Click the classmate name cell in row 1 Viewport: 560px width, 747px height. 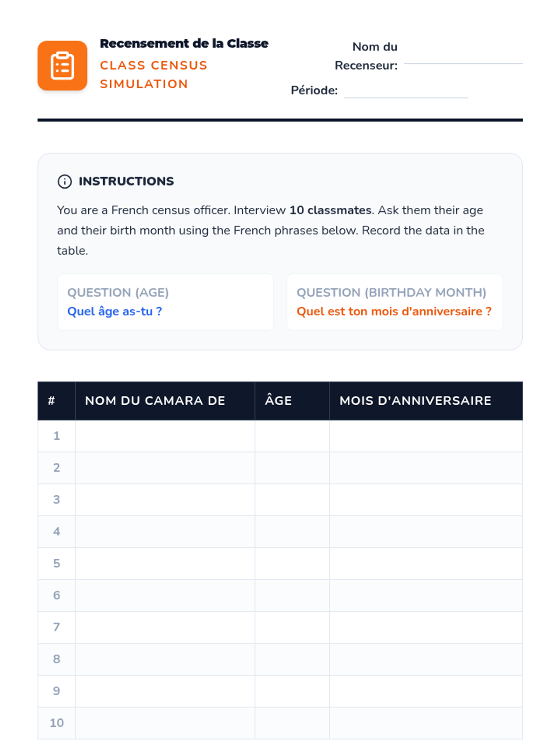point(165,436)
